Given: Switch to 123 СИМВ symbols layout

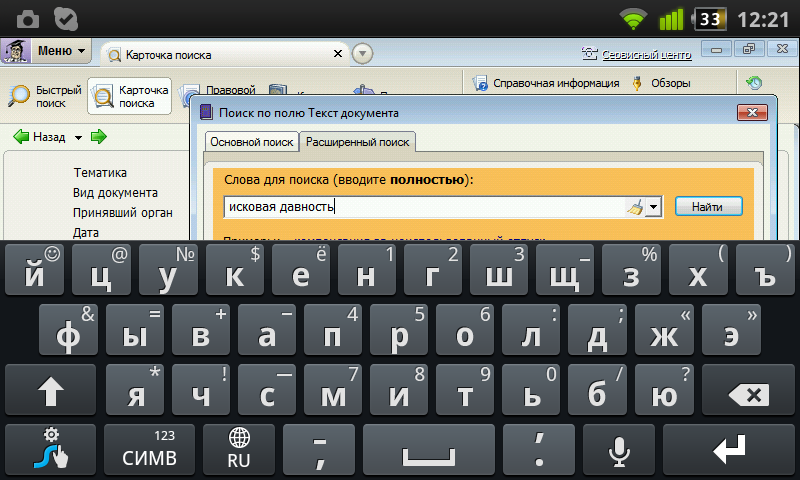Looking at the screenshot, I should click(149, 449).
